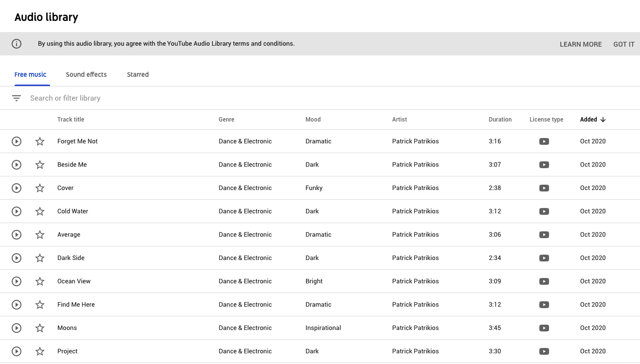Click YouTube license icon for Find Me Here

click(544, 305)
